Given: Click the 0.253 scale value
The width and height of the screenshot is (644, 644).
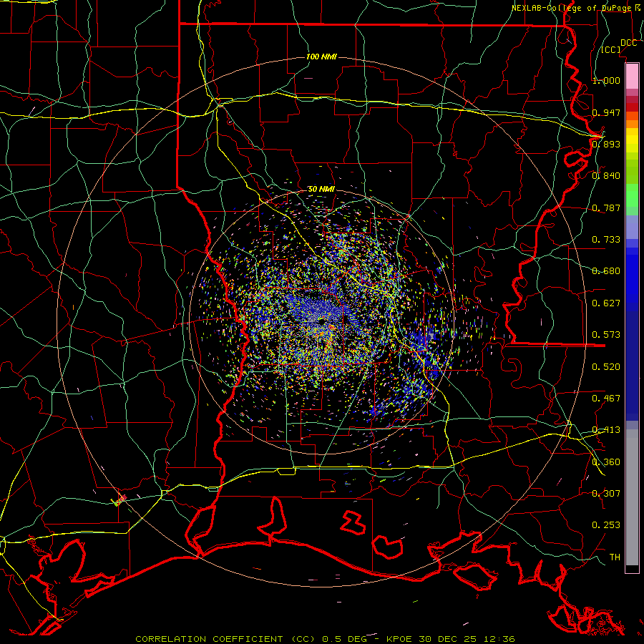Looking at the screenshot, I should click(x=606, y=525).
